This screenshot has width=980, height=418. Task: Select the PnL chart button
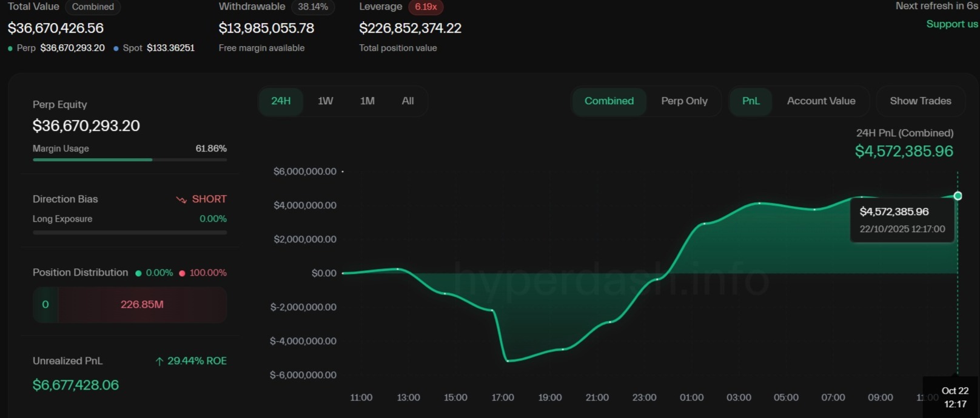pyautogui.click(x=750, y=101)
